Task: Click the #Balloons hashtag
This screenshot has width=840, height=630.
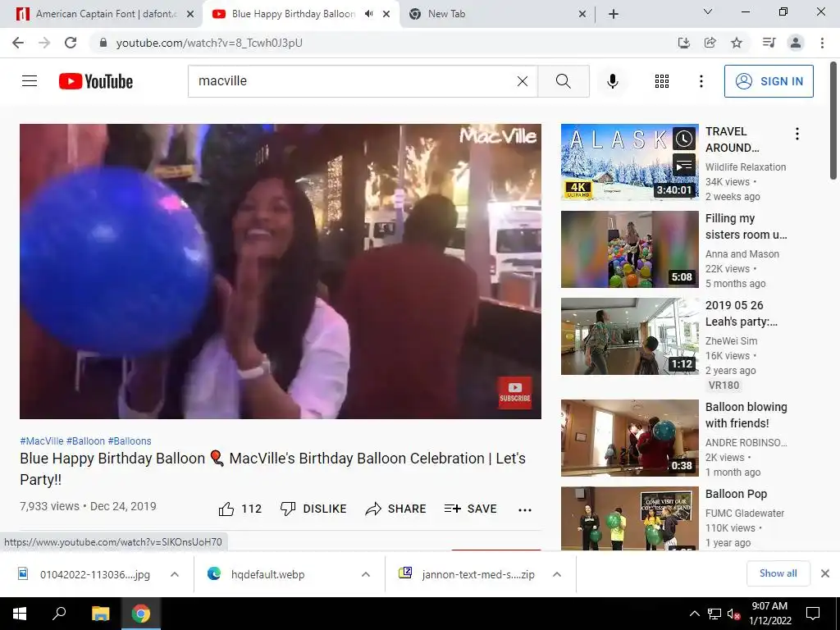Action: [130, 441]
